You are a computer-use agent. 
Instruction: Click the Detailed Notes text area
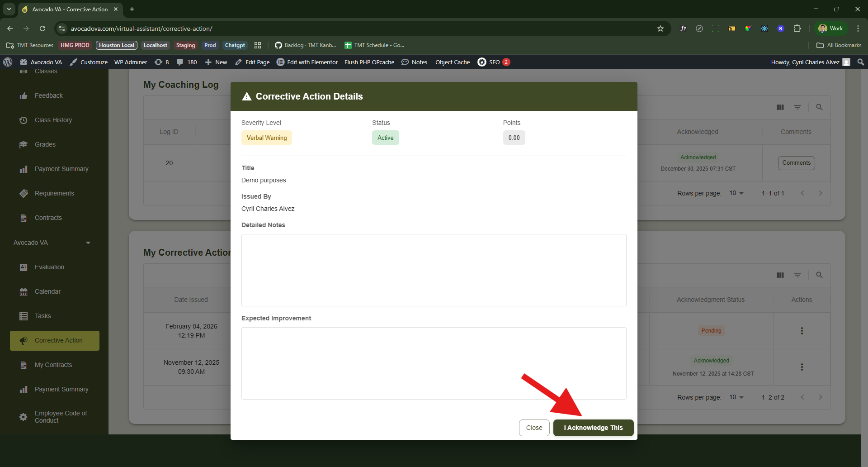pos(434,270)
